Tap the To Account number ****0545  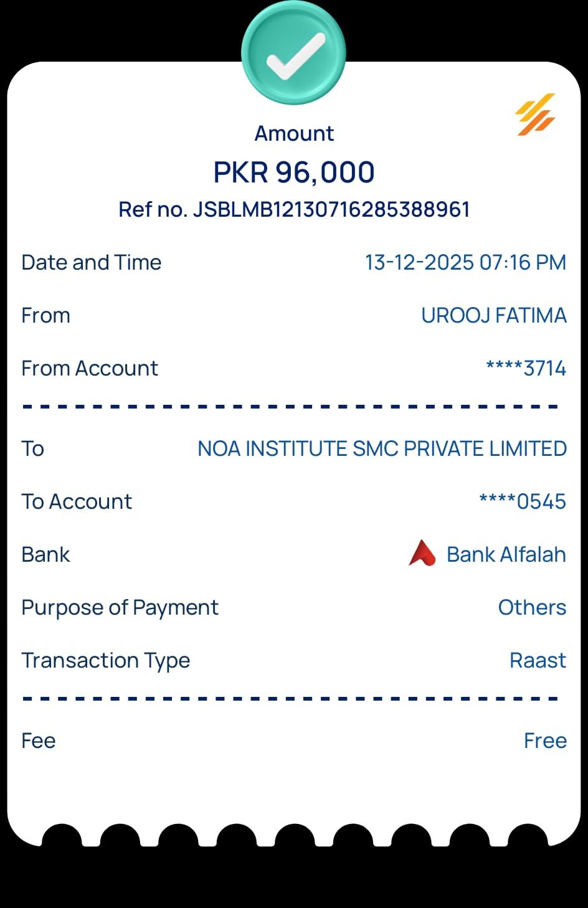[523, 501]
